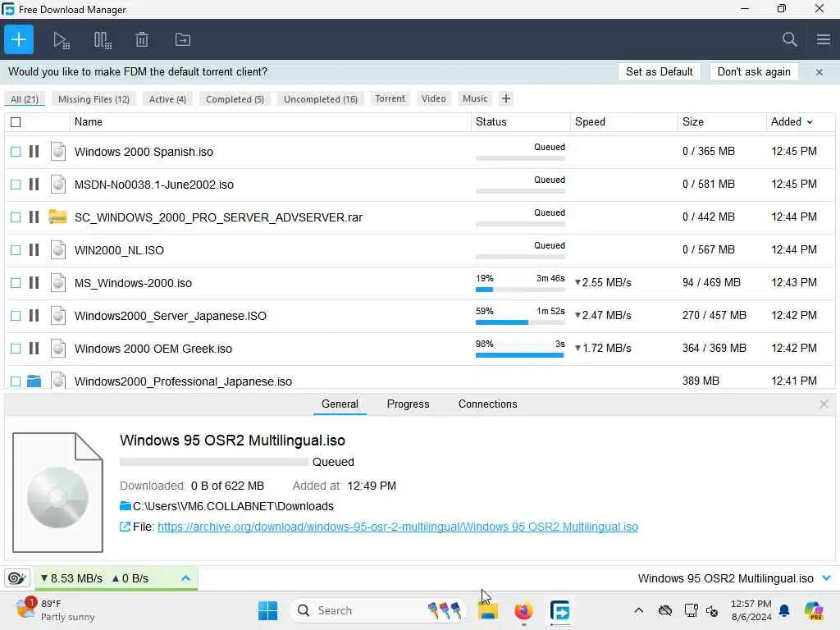Open File Explorer from taskbar

[488, 610]
